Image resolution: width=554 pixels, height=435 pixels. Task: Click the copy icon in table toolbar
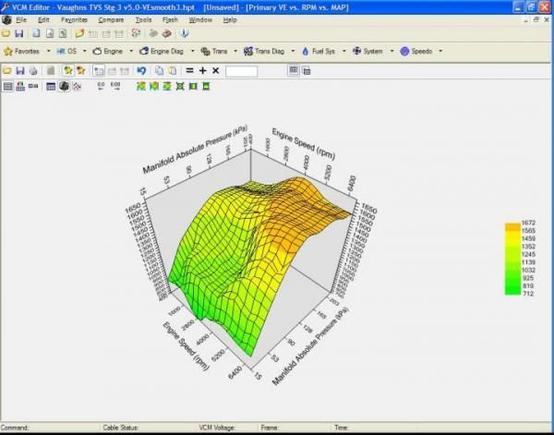(x=159, y=71)
